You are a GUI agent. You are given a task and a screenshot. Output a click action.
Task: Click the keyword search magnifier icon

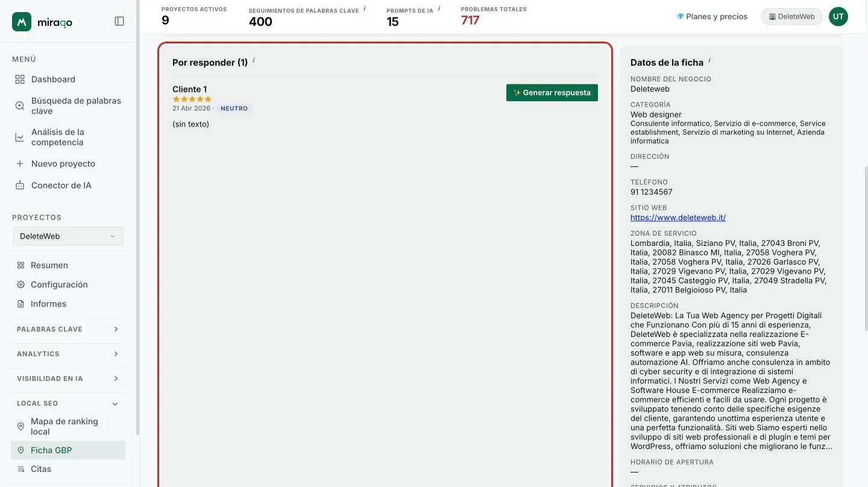pyautogui.click(x=20, y=106)
